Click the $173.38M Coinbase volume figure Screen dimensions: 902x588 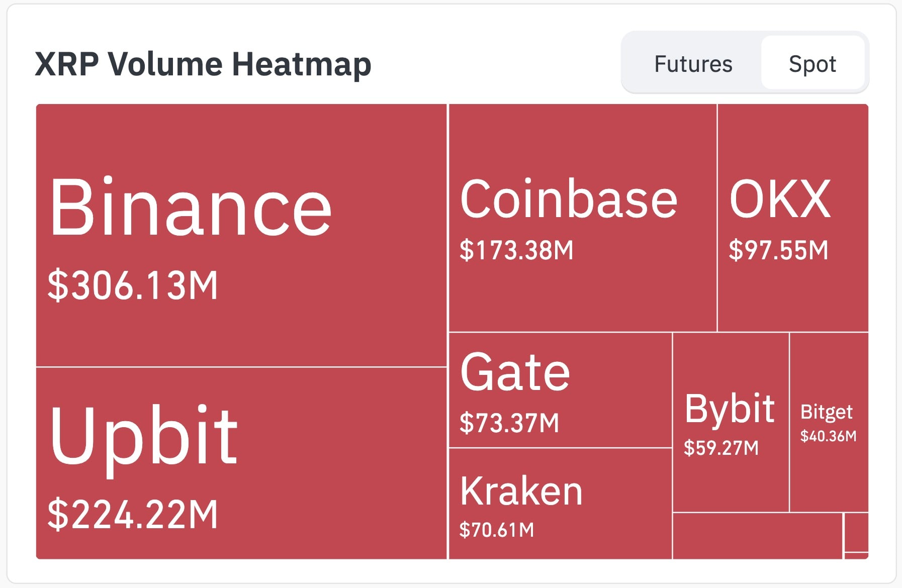click(x=516, y=250)
